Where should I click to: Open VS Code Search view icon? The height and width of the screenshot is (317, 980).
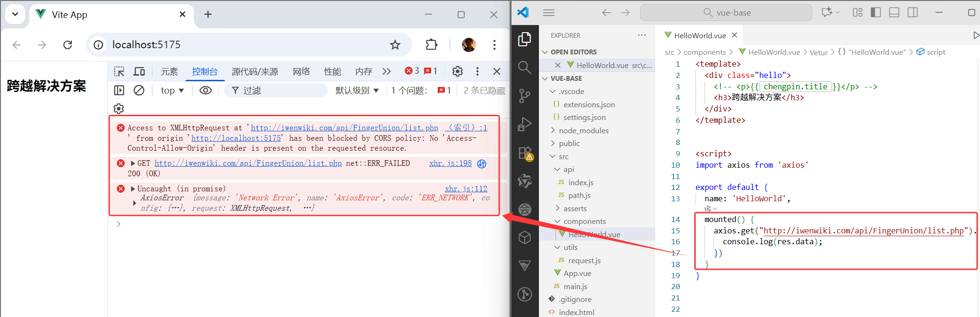pyautogui.click(x=524, y=68)
